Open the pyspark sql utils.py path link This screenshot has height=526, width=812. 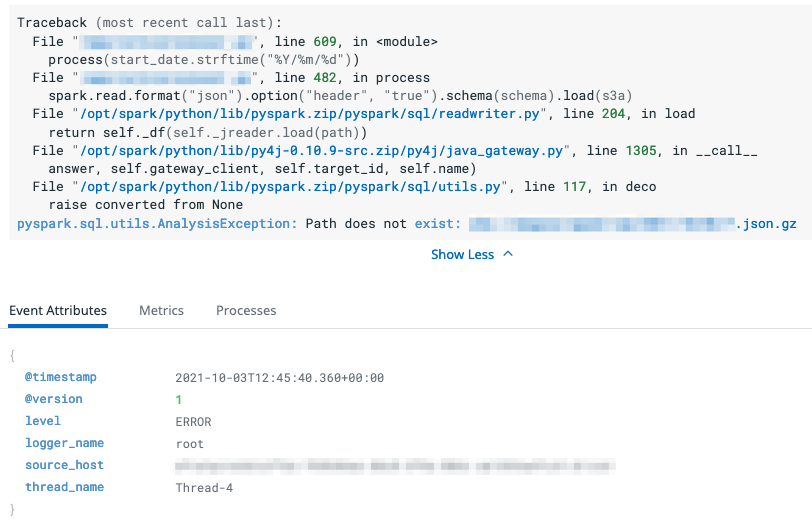(290, 187)
